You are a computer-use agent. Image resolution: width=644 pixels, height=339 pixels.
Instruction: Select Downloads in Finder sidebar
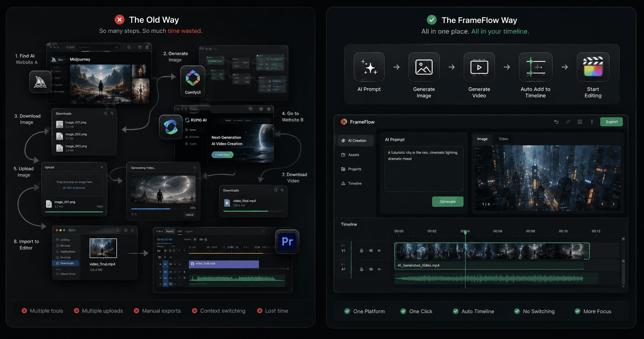66,263
